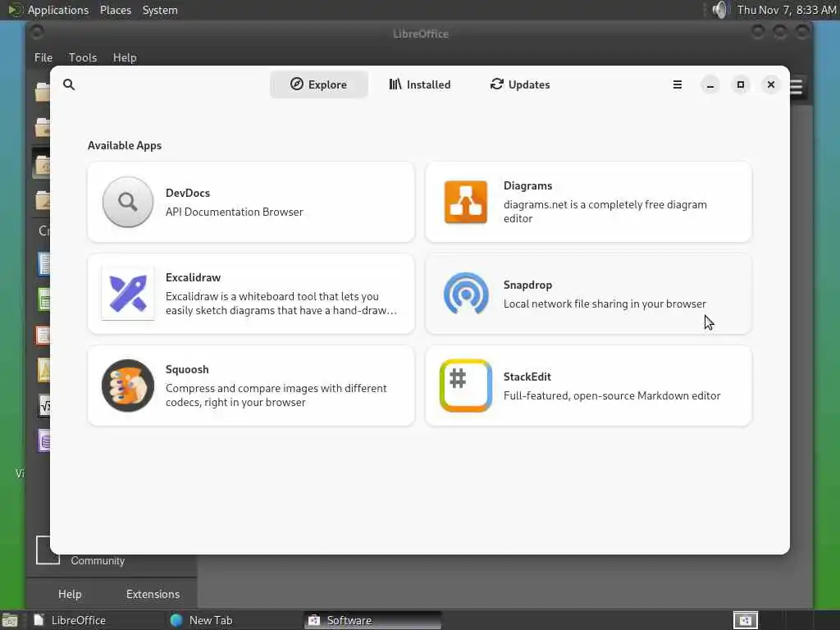The height and width of the screenshot is (630, 840).
Task: Open the Updates tab
Action: (x=519, y=84)
